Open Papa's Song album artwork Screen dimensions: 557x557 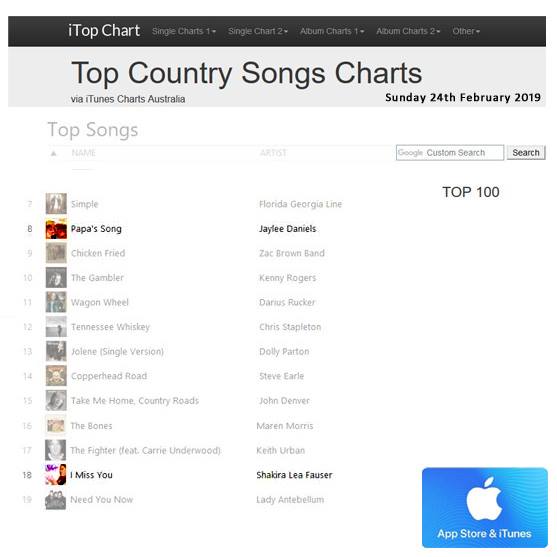56,229
